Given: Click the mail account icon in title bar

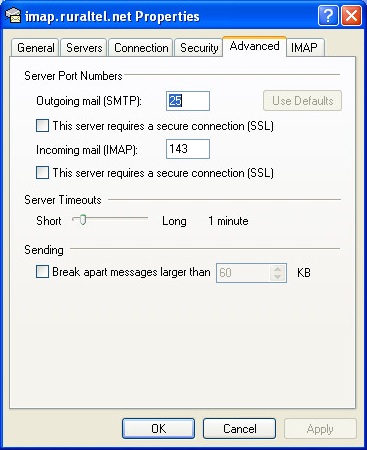Looking at the screenshot, I should [13, 16].
